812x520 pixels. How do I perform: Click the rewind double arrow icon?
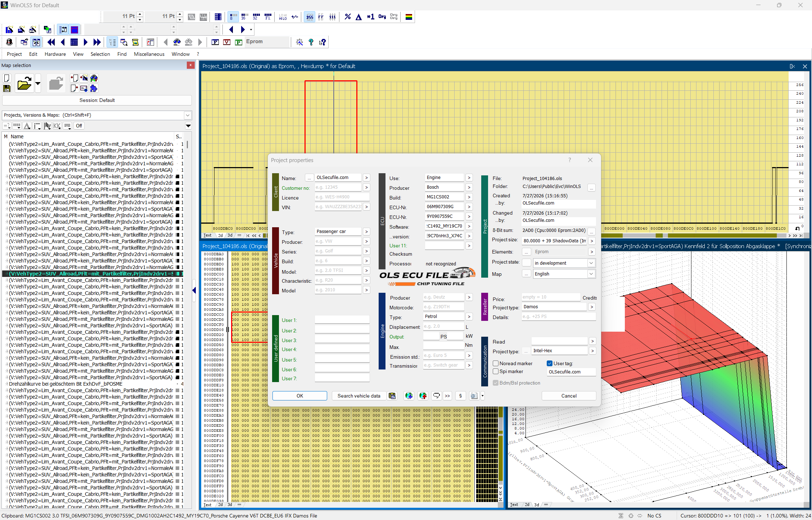click(51, 42)
